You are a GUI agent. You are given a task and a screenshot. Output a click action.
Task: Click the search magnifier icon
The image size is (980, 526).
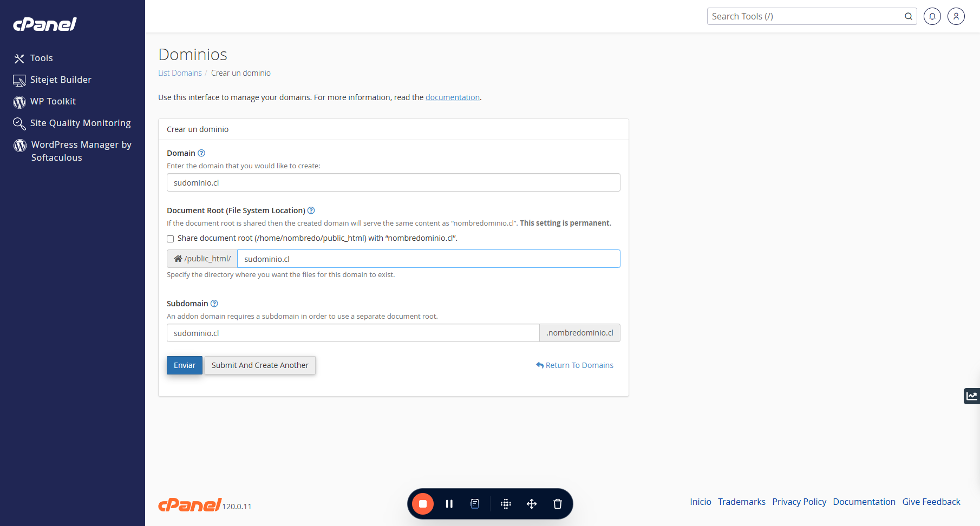(x=909, y=16)
